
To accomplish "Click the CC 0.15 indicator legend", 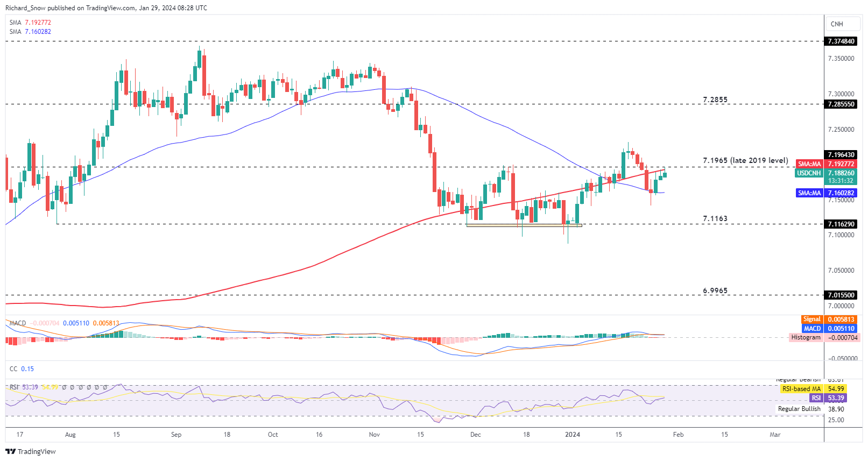I will point(22,369).
